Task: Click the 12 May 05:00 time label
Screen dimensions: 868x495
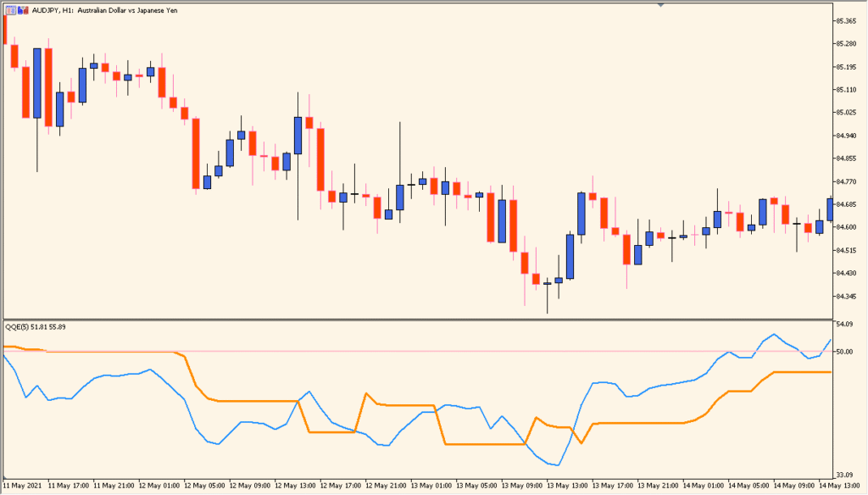Action: pyautogui.click(x=204, y=486)
